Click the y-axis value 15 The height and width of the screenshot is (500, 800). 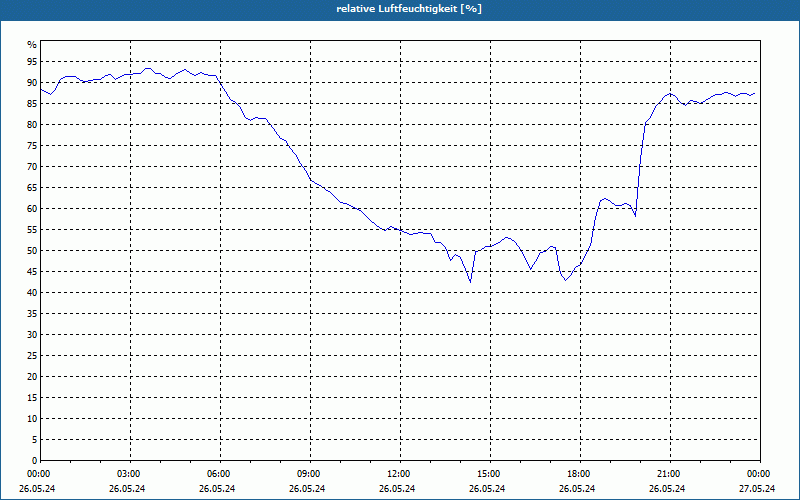coord(32,397)
